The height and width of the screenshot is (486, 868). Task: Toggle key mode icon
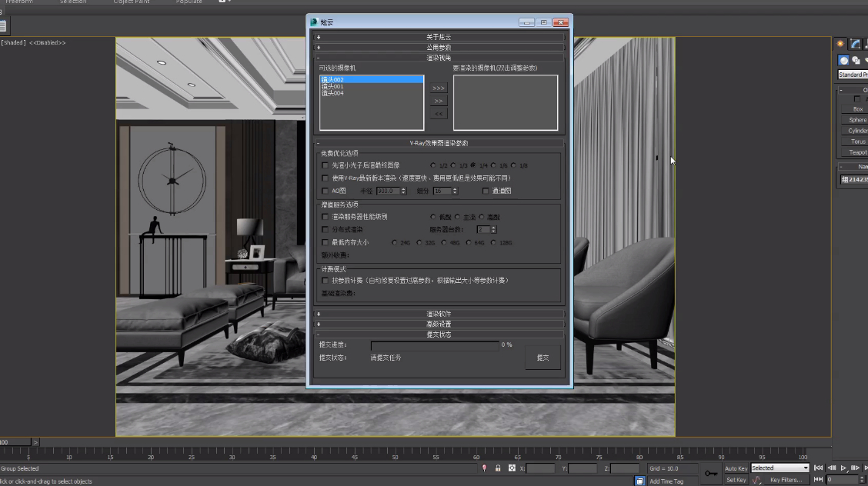[818, 479]
